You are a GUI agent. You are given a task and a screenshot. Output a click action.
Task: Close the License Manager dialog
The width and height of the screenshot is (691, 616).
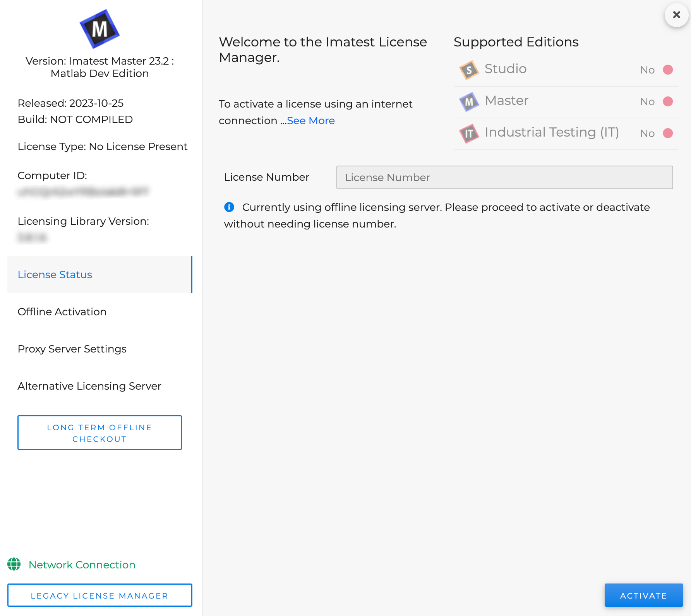point(676,15)
